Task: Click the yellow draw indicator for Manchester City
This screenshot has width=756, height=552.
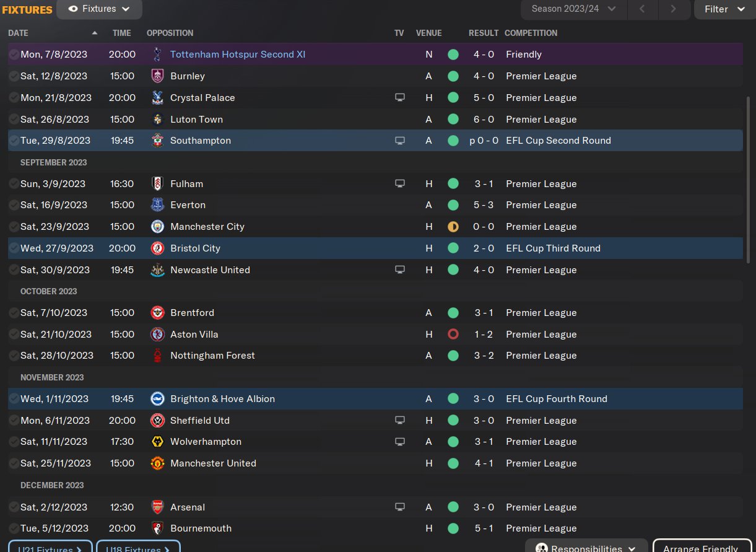Action: [453, 227]
